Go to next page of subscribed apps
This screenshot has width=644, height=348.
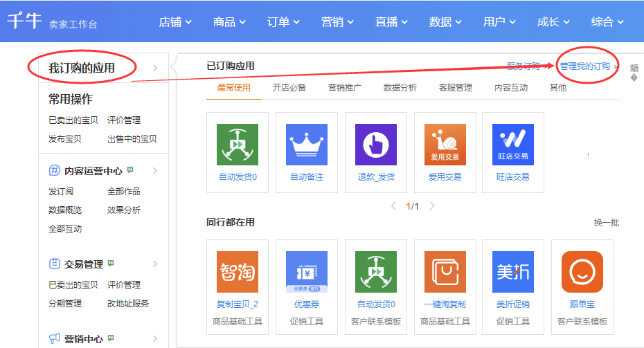click(432, 206)
